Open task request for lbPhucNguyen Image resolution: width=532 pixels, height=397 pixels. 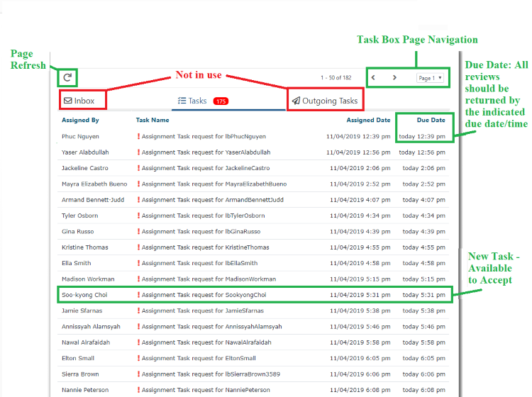pos(202,136)
